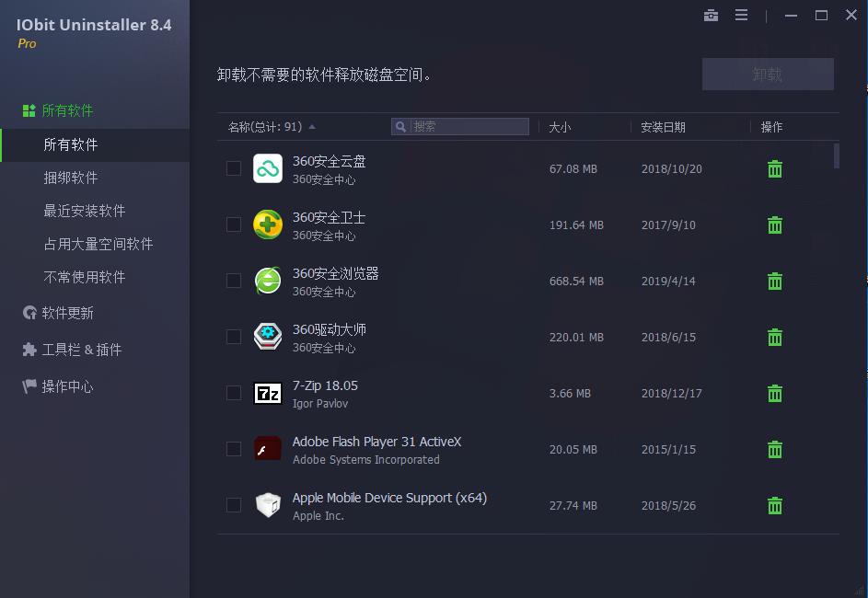The width and height of the screenshot is (868, 598).
Task: Click the 360驱动大师 app icon
Action: [x=268, y=337]
